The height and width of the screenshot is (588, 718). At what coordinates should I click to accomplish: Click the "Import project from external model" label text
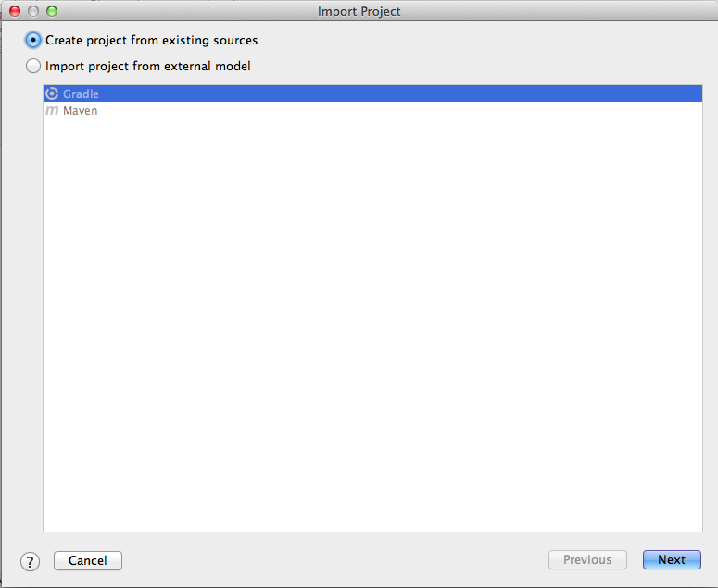tap(147, 66)
